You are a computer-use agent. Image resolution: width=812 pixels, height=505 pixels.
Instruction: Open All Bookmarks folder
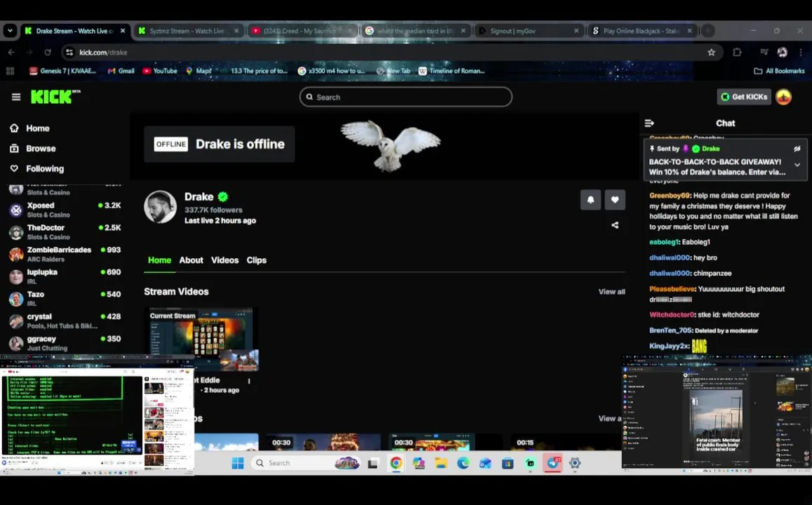click(x=780, y=71)
